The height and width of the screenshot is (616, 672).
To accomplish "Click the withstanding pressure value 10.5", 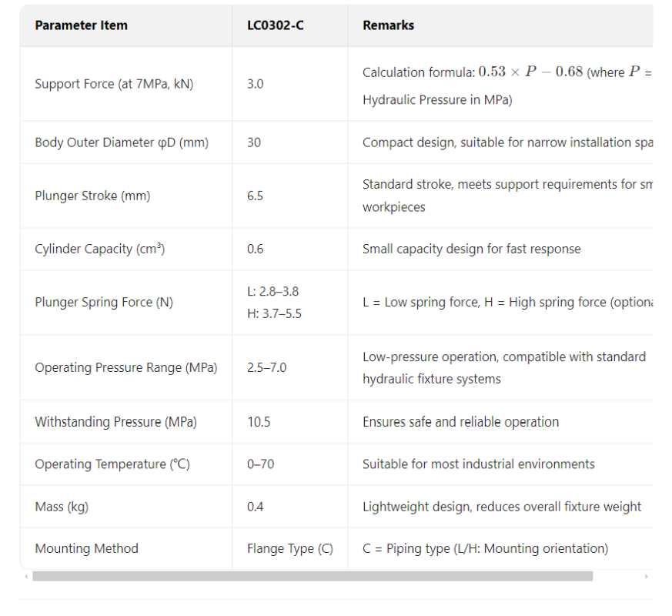I will click(x=259, y=422).
